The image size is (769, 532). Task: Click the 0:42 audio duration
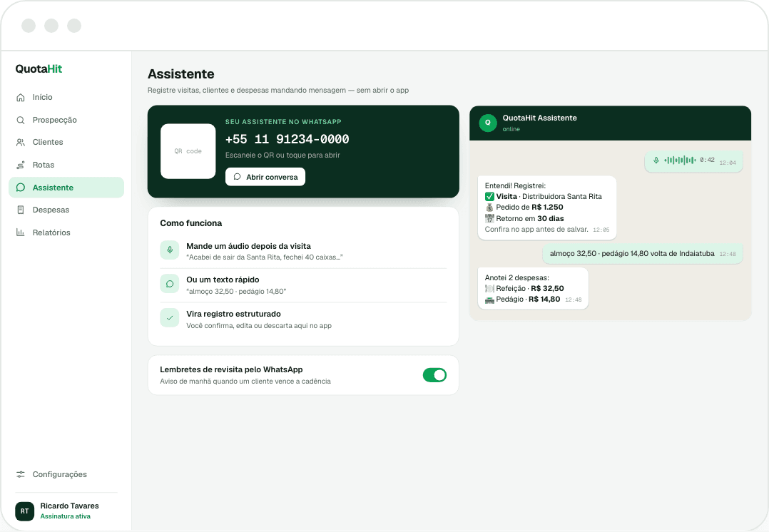(707, 160)
